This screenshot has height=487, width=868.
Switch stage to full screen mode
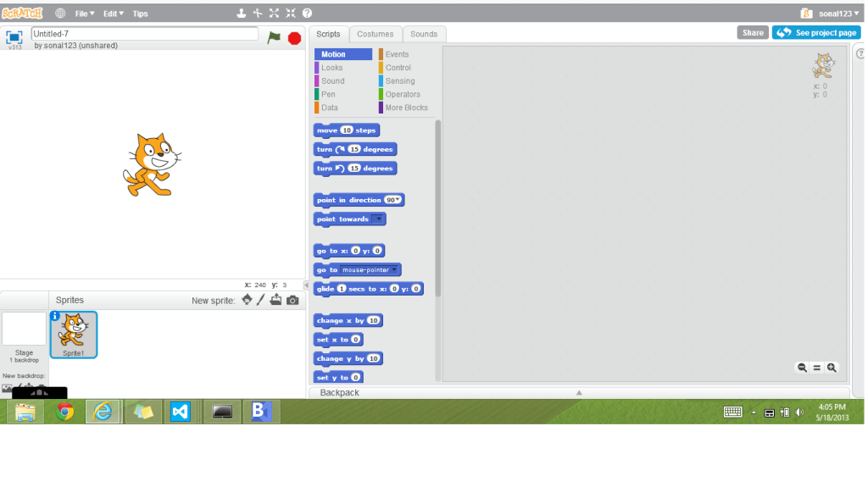point(14,37)
